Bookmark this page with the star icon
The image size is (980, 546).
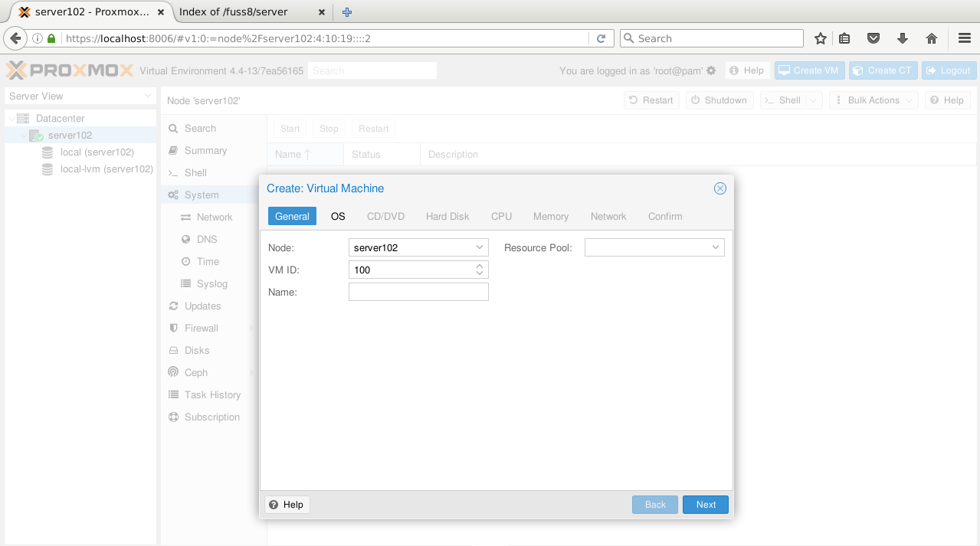820,38
